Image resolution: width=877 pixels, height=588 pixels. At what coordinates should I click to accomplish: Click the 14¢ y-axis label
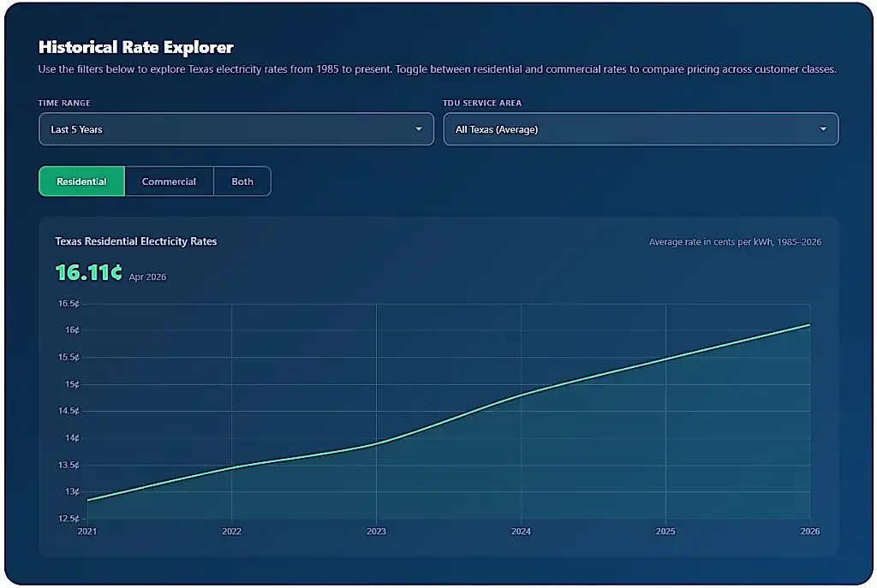coord(72,438)
